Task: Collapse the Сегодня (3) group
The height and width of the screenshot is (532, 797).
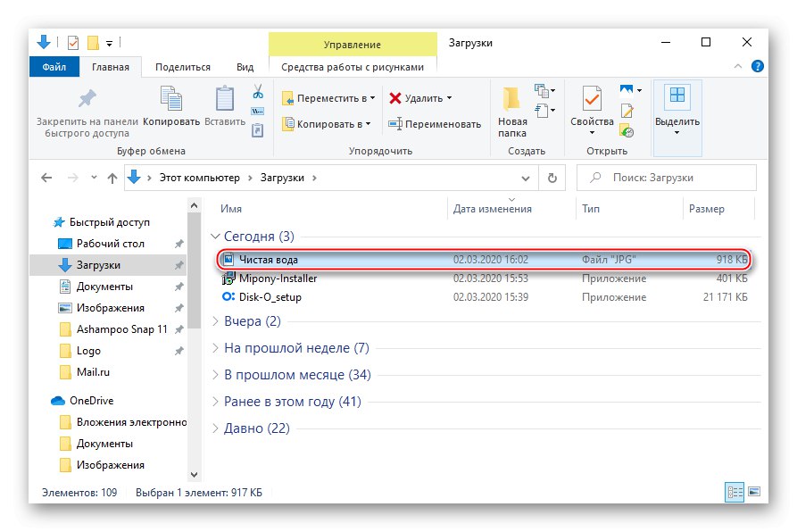Action: click(x=215, y=237)
